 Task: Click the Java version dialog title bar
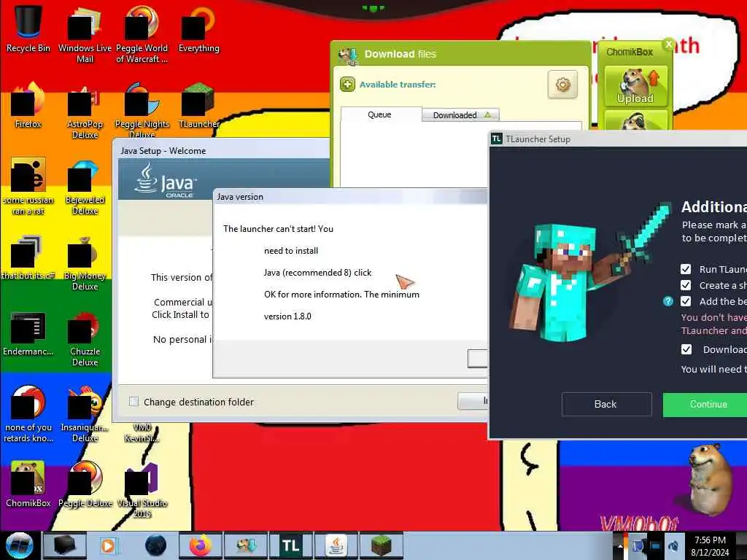350,197
